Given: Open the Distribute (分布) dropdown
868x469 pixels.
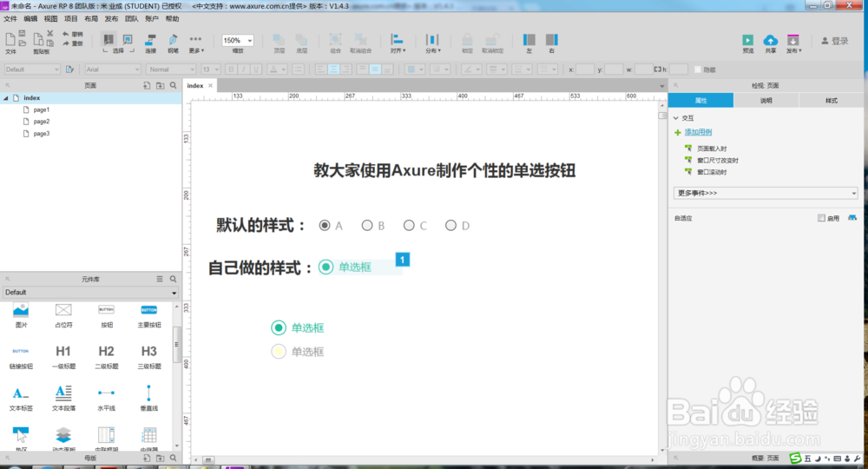Looking at the screenshot, I should 432,43.
